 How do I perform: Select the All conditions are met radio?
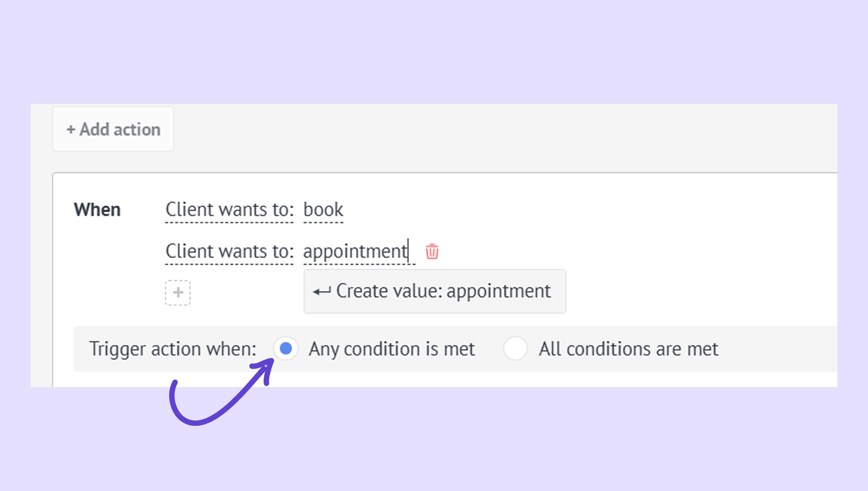click(515, 348)
